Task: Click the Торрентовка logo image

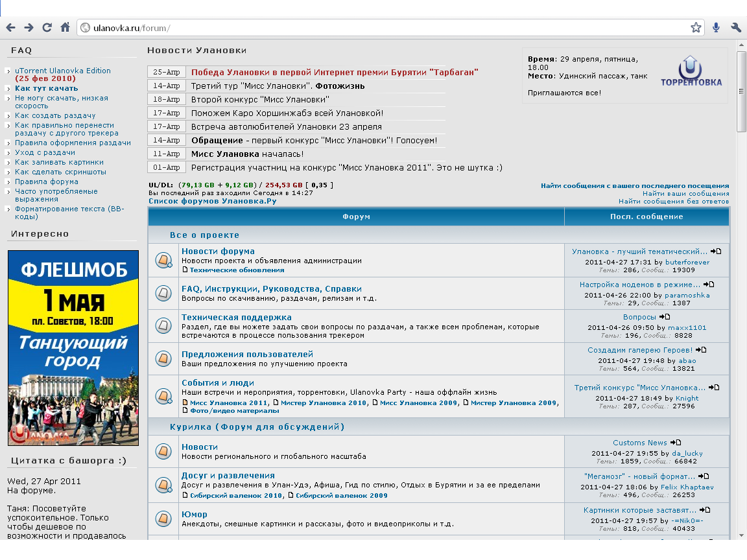Action: [691, 71]
